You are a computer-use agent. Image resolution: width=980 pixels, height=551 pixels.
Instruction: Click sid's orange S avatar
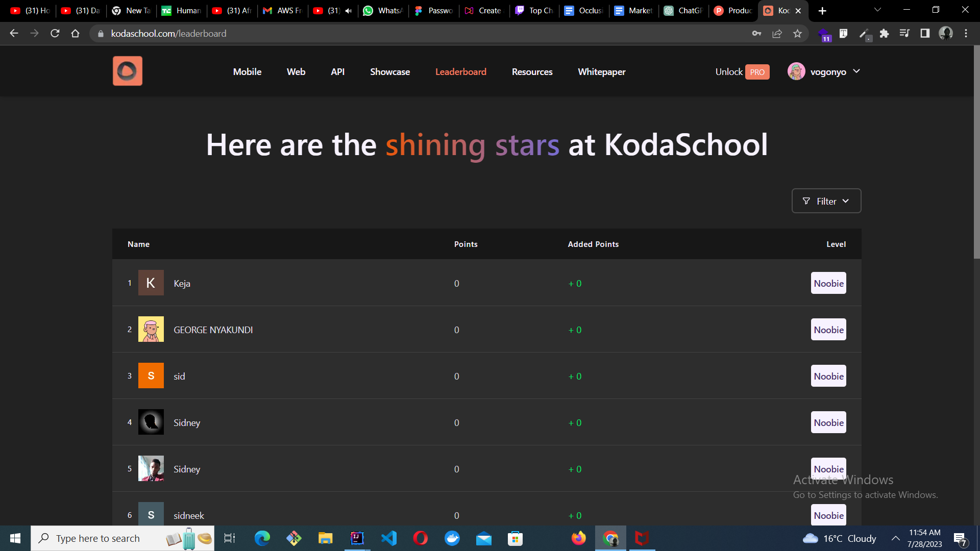click(x=151, y=375)
